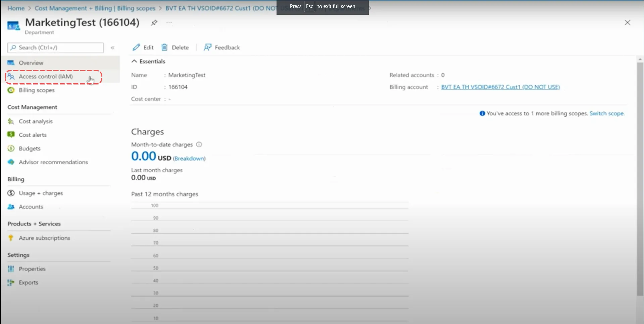Image resolution: width=644 pixels, height=324 pixels.
Task: Open Exports under Settings
Action: (29, 282)
